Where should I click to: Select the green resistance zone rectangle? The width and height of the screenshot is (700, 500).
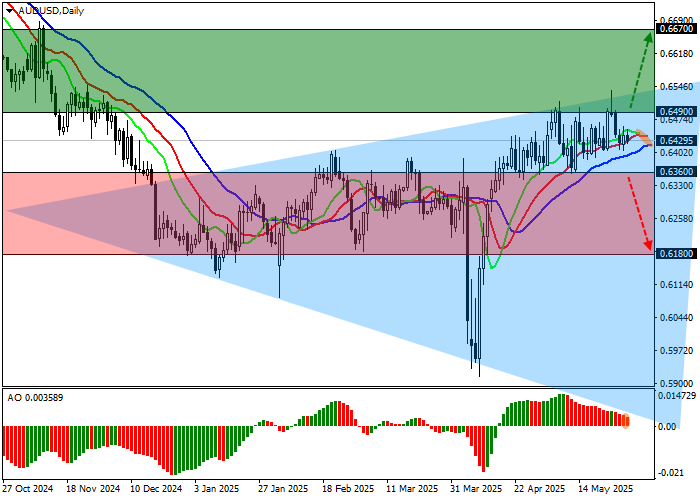(x=300, y=70)
